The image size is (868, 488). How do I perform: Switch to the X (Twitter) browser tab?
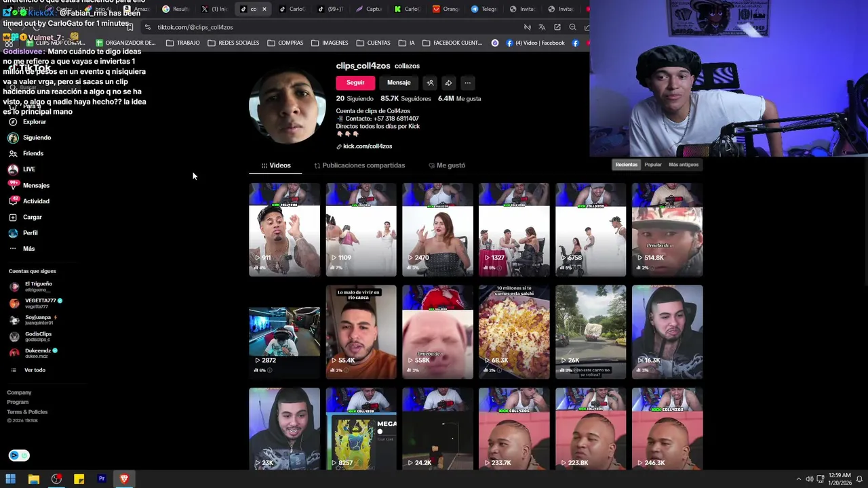click(x=214, y=9)
